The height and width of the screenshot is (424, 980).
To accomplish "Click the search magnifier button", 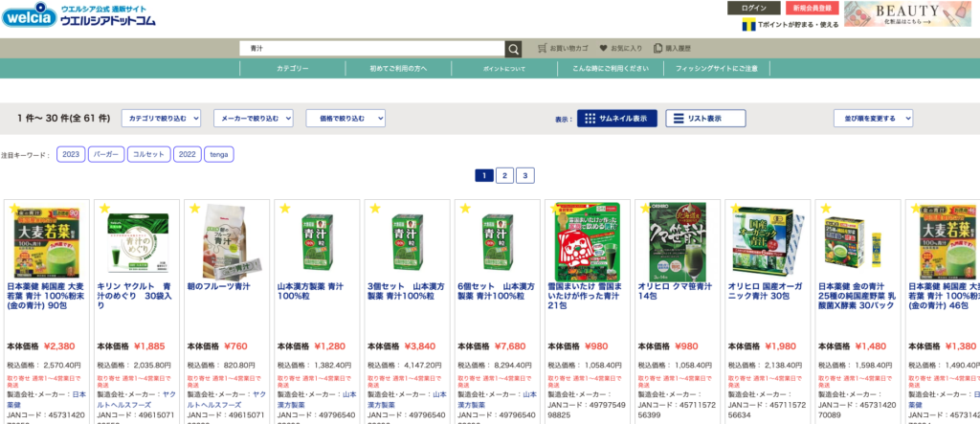I will click(513, 49).
